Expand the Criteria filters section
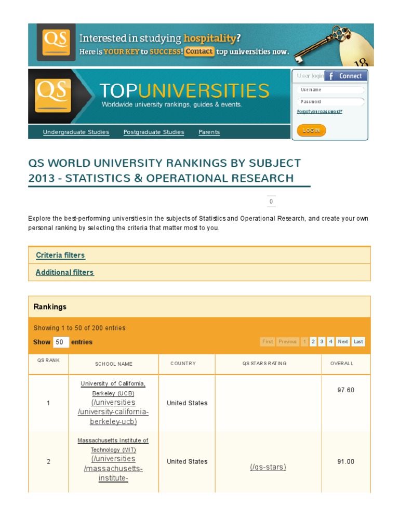The image size is (399, 532). pos(60,255)
